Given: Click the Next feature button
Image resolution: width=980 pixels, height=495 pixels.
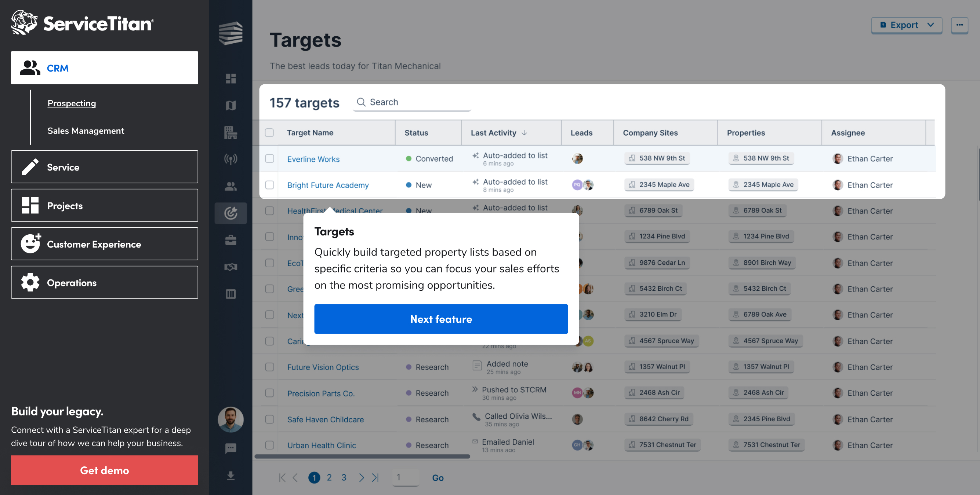Looking at the screenshot, I should [440, 319].
